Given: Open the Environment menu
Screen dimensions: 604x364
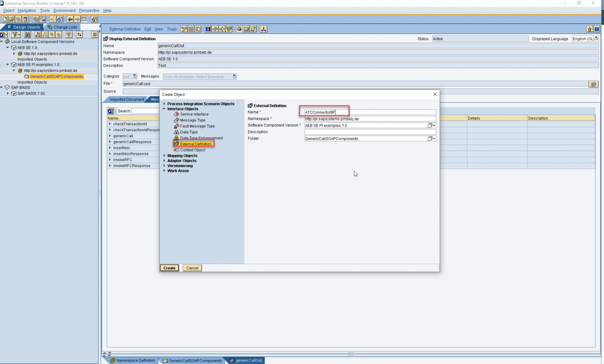Looking at the screenshot, I should (64, 11).
